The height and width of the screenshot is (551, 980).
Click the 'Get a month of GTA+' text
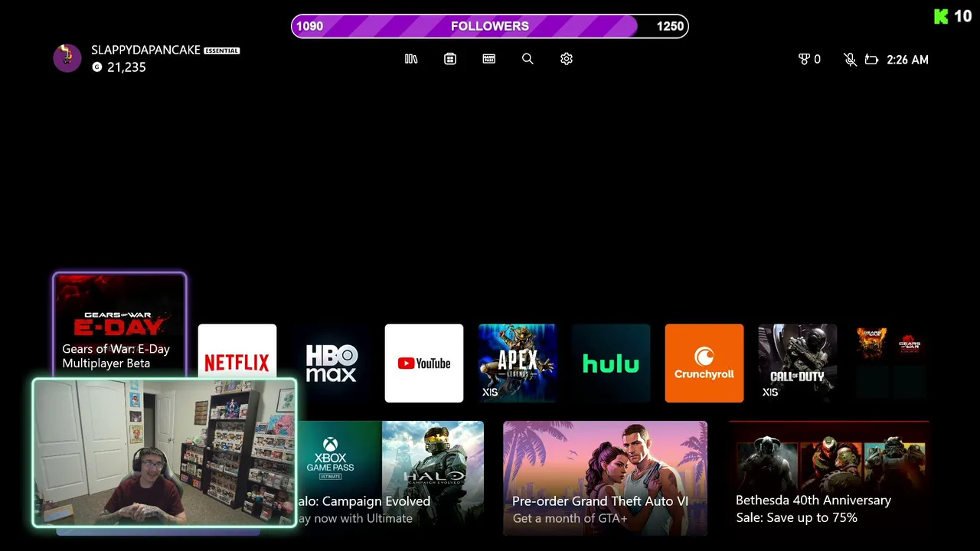point(570,518)
